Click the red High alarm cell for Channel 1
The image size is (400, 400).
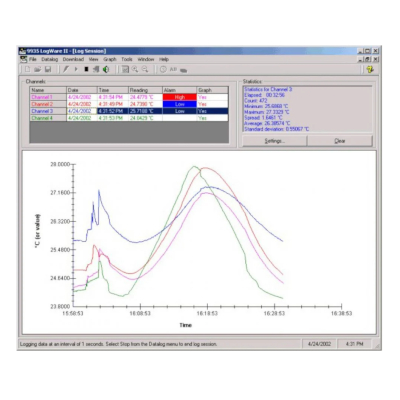tap(179, 97)
